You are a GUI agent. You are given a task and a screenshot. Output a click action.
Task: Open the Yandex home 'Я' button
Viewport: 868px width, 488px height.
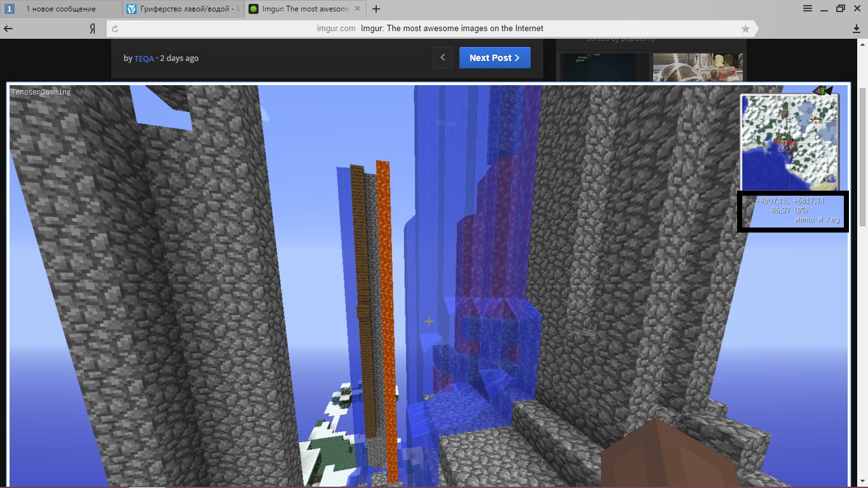click(x=92, y=29)
